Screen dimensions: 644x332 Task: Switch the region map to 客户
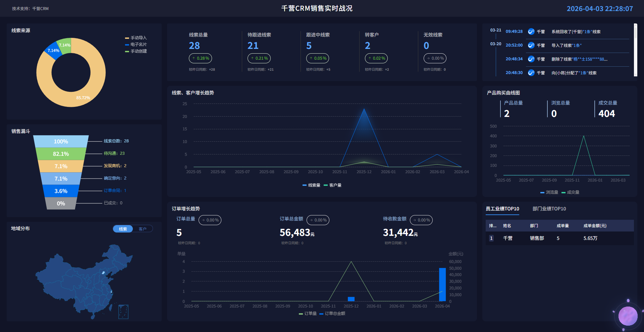(143, 229)
